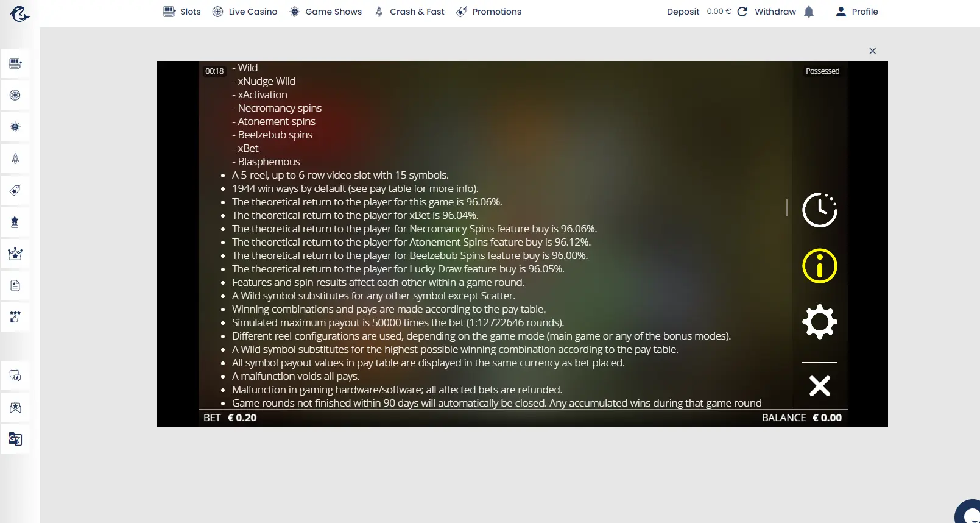This screenshot has width=980, height=523.
Task: Click the yellow info icon in the game
Action: [820, 266]
